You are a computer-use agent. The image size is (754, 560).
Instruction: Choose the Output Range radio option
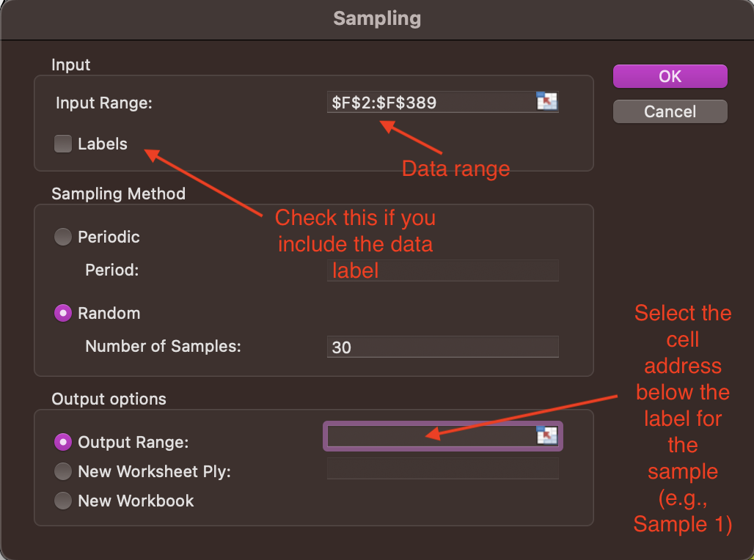[x=64, y=442]
